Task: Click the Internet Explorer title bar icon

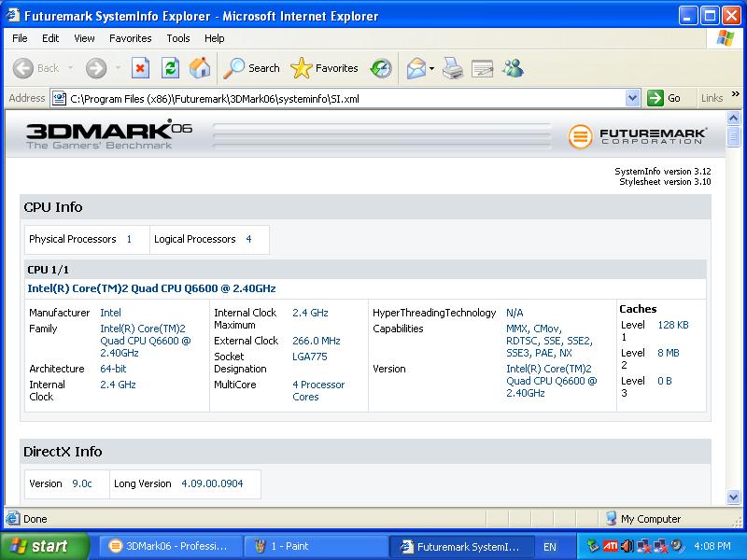Action: click(13, 16)
